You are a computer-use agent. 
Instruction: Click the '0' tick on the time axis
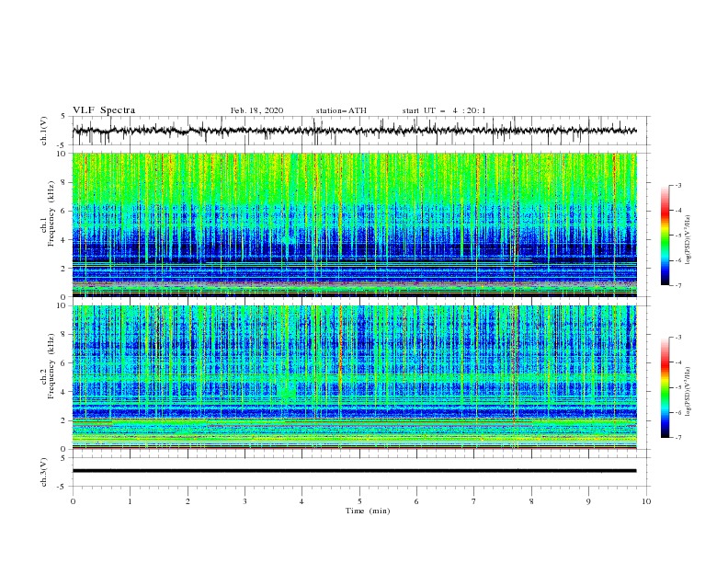(73, 501)
